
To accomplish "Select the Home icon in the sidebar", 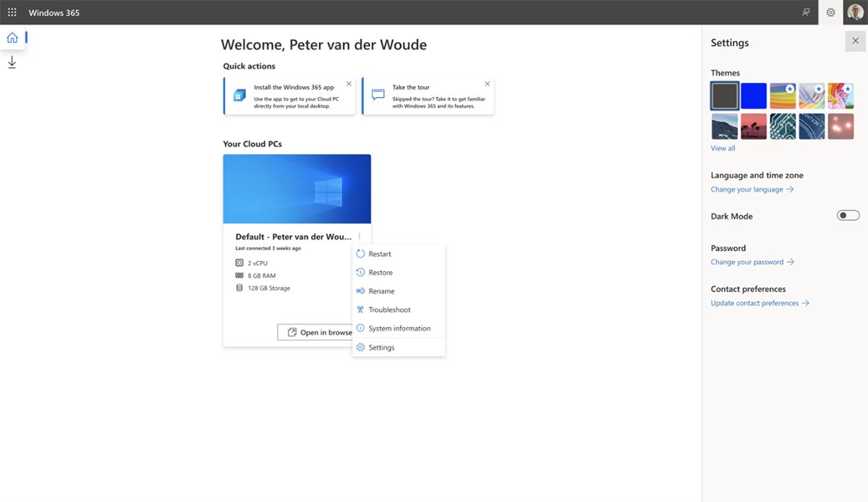I will pos(12,36).
